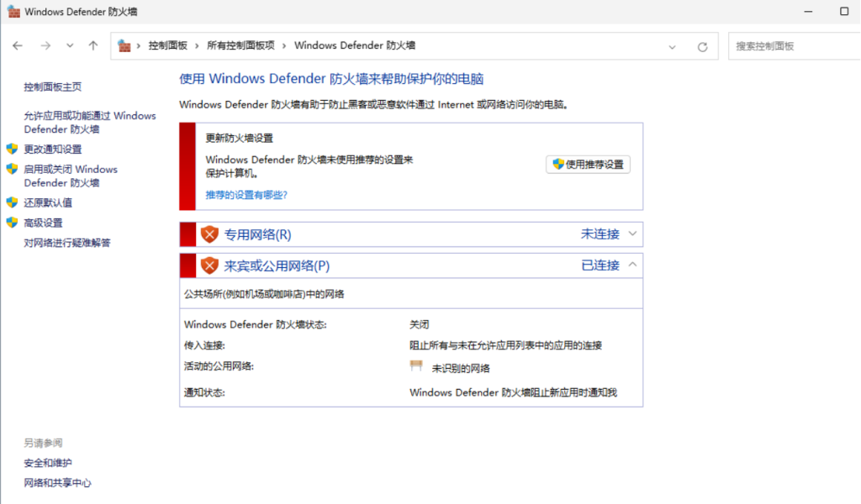Screen dimensions: 861x504
Task: Open 网络和共享中心 link
Action: 57,483
